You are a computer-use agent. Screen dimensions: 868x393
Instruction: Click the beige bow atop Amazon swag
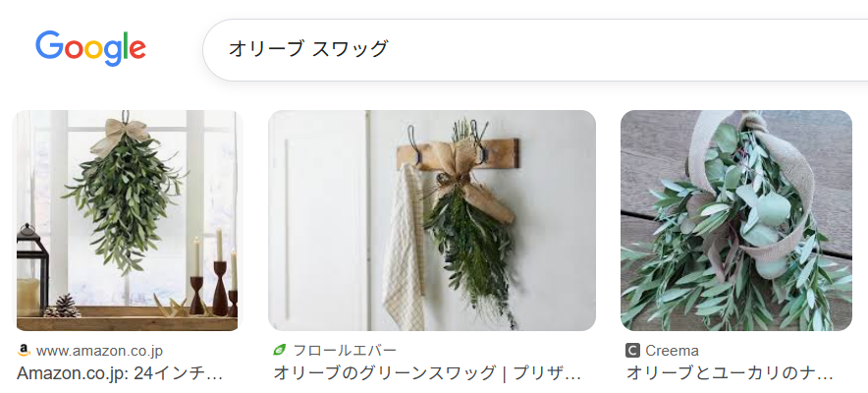tap(120, 136)
